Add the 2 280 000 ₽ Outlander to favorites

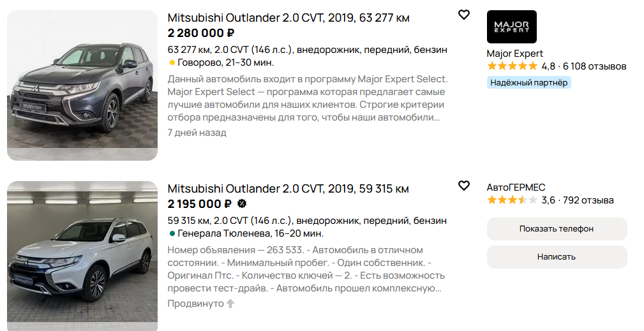(x=464, y=15)
